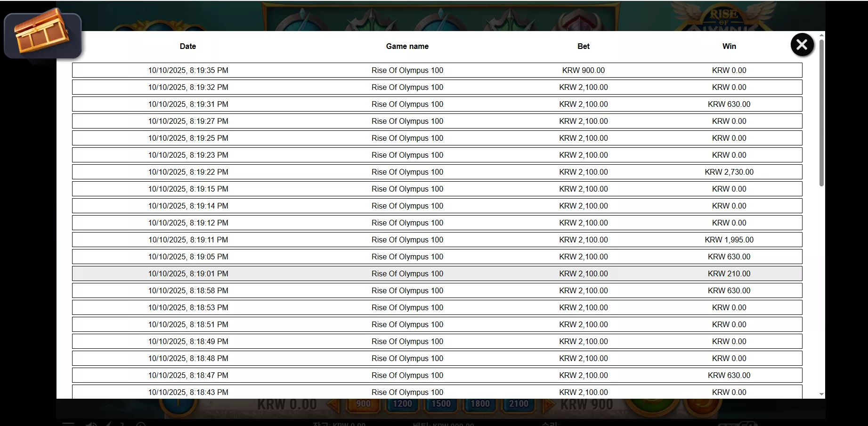Viewport: 868px width, 426px height.
Task: Open the 8:19:22 PM history entry date
Action: (188, 172)
